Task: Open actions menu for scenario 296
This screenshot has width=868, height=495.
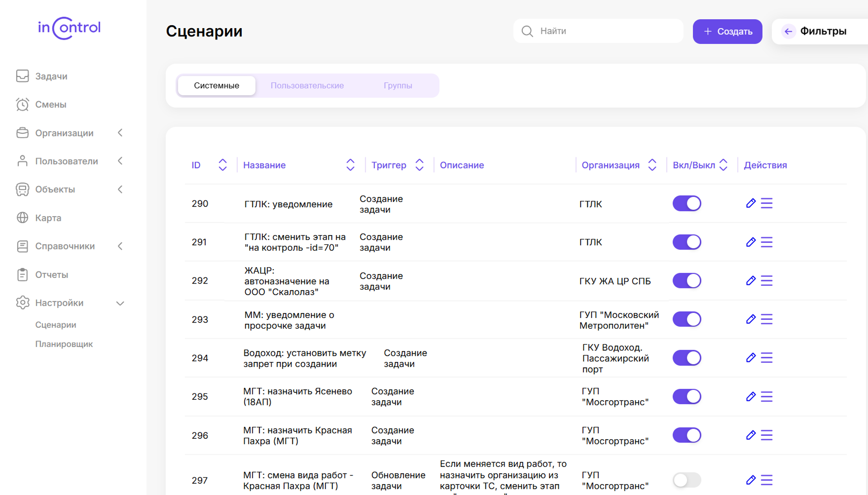Action: (x=767, y=435)
